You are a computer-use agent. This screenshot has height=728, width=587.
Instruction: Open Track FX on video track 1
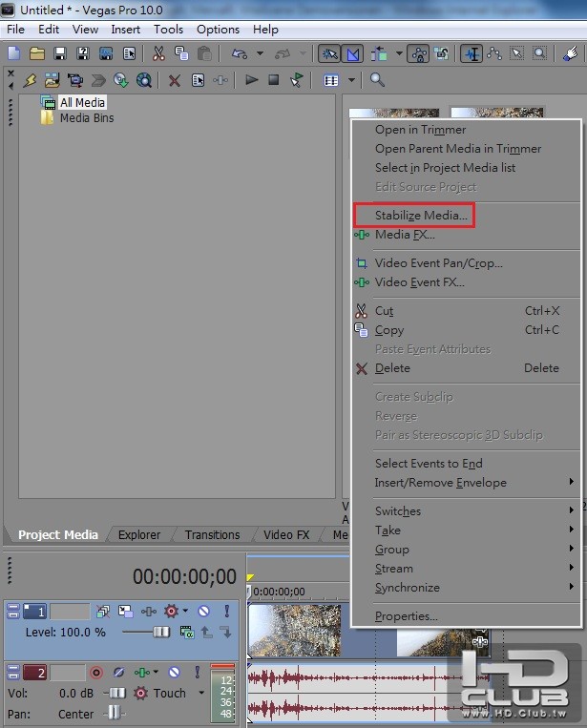coord(148,612)
